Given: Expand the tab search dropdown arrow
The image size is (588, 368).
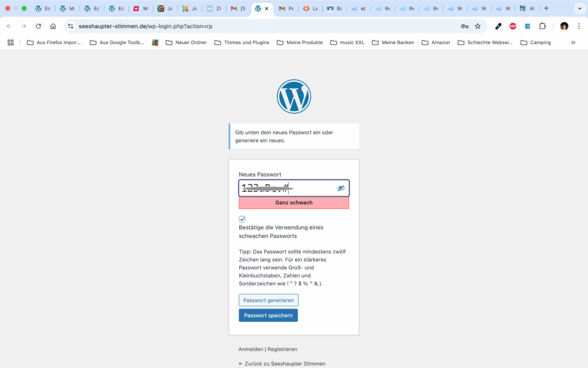Looking at the screenshot, I should point(577,9).
